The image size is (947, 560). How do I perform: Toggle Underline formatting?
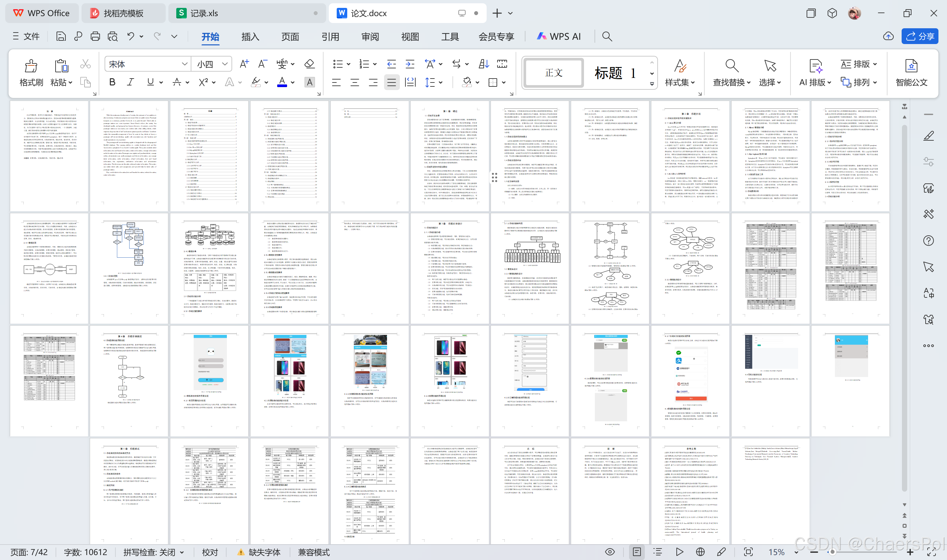[x=150, y=82]
